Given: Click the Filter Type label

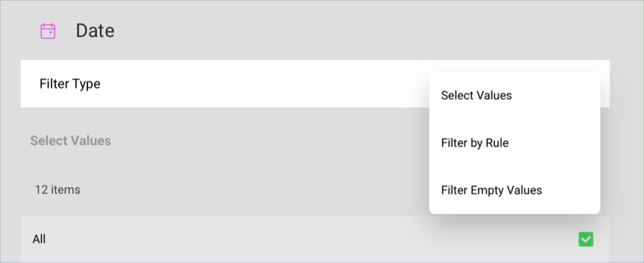Looking at the screenshot, I should 70,84.
